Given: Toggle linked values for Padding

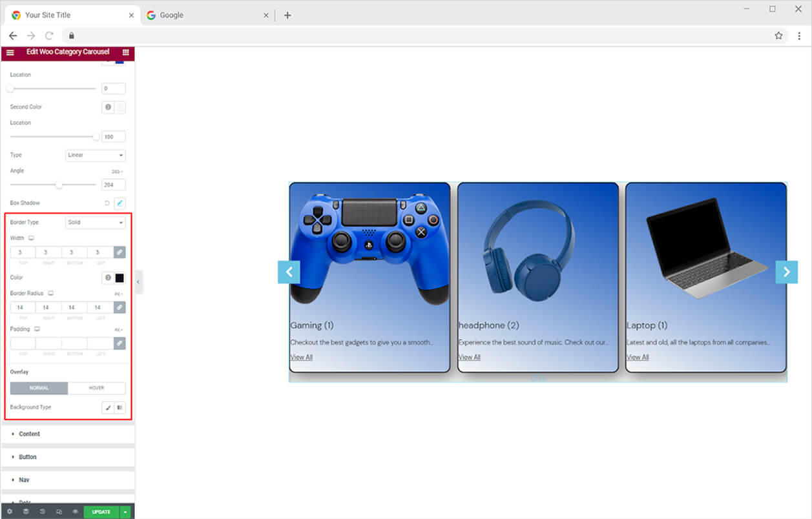Looking at the screenshot, I should (120, 343).
